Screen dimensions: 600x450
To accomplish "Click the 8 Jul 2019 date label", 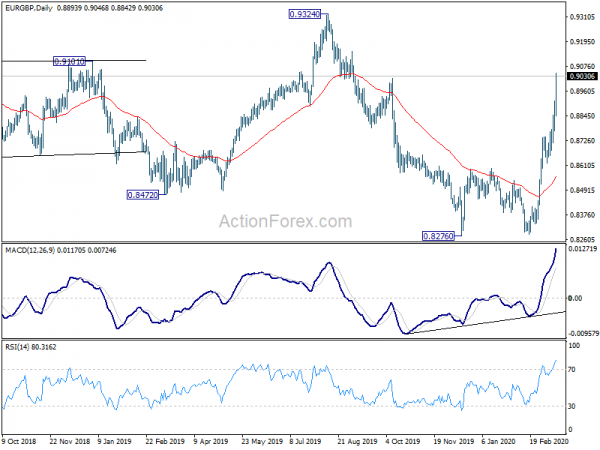I will 305,441.
